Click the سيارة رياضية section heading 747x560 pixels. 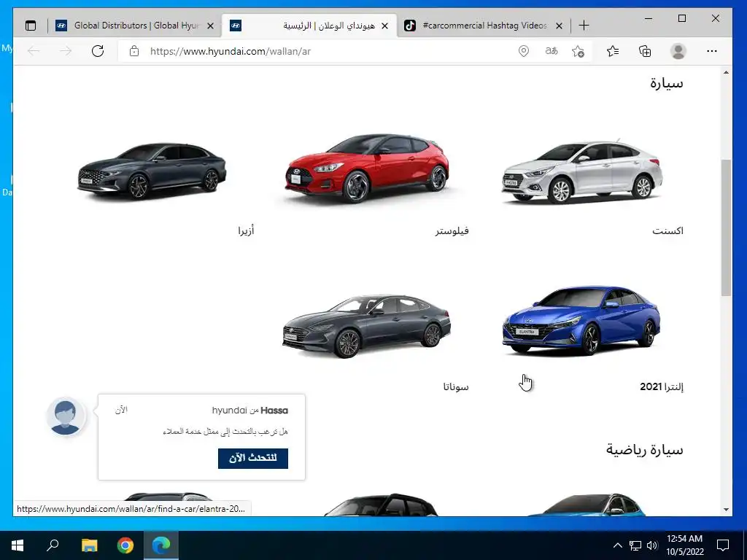[645, 450]
